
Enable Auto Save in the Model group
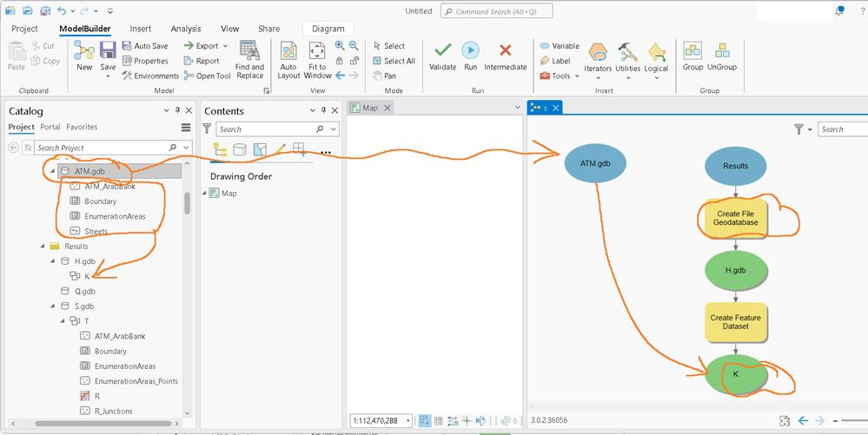[x=145, y=46]
